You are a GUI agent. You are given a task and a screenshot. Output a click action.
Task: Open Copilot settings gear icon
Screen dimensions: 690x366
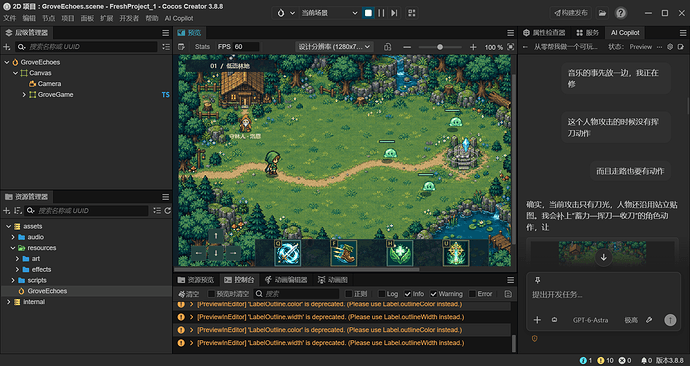(670, 47)
